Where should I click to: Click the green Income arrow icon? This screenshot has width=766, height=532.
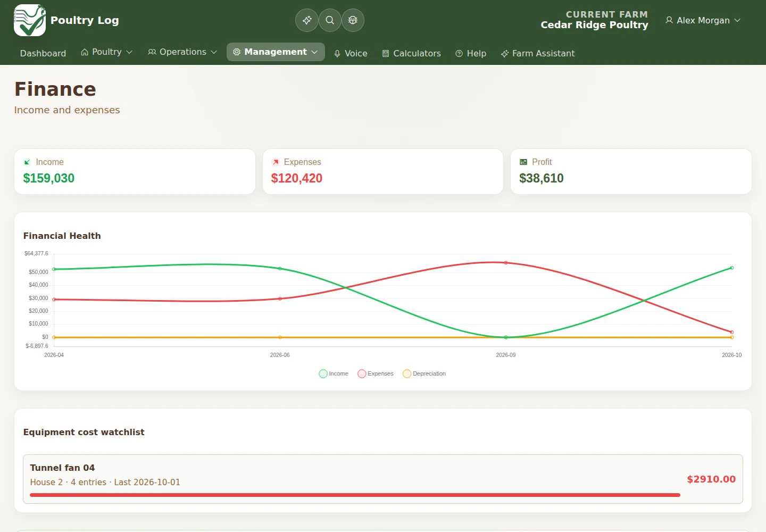coord(27,162)
